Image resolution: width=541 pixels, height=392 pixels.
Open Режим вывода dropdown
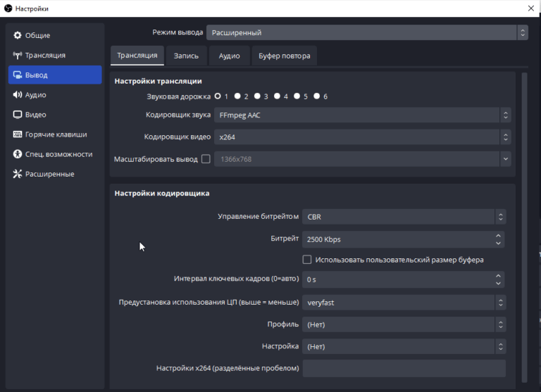[x=366, y=32]
